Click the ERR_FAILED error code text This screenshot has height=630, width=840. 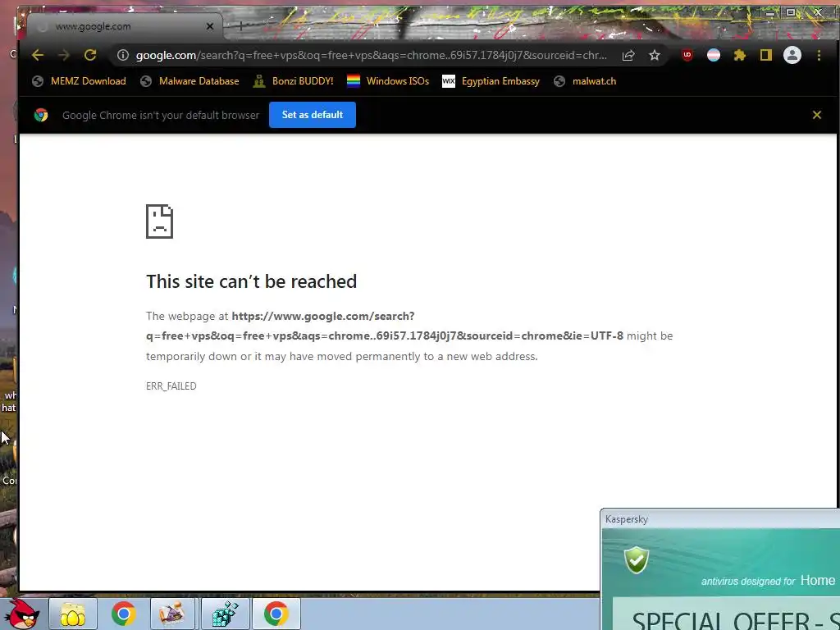171,386
